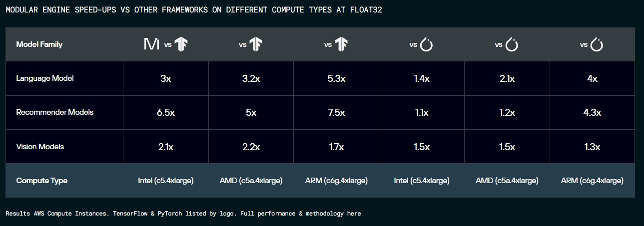Open the "here" methodology link in the footnote
Viewport: 644px width, 226px height.
pyautogui.click(x=354, y=214)
